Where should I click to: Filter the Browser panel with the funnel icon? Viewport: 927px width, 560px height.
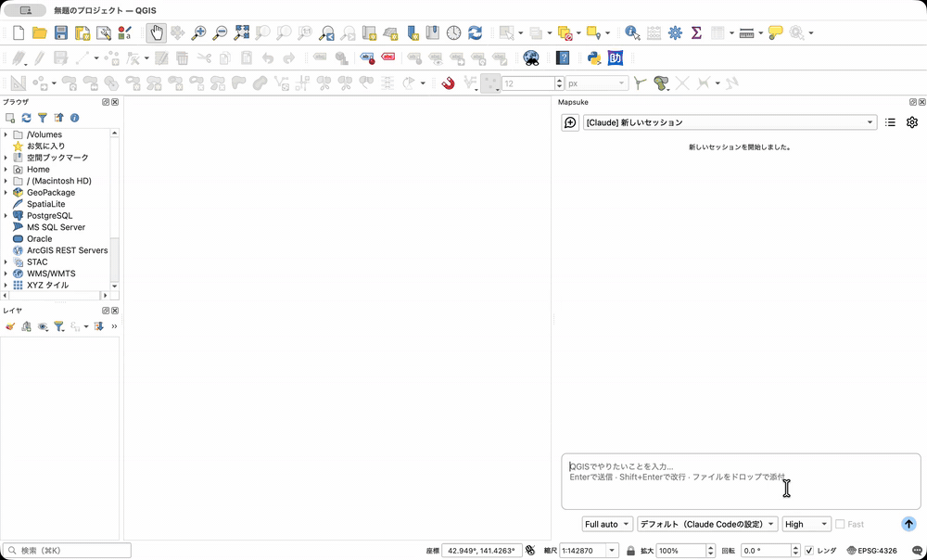(42, 118)
